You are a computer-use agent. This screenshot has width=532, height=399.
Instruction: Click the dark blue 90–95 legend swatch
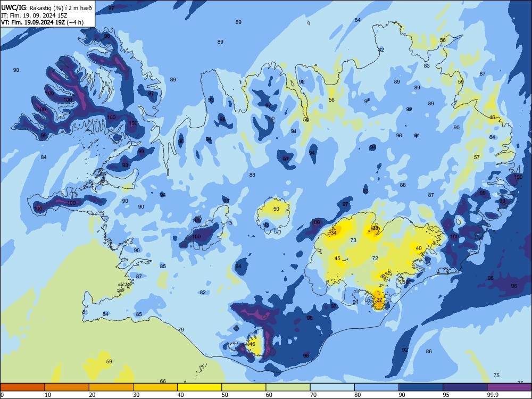coord(421,387)
